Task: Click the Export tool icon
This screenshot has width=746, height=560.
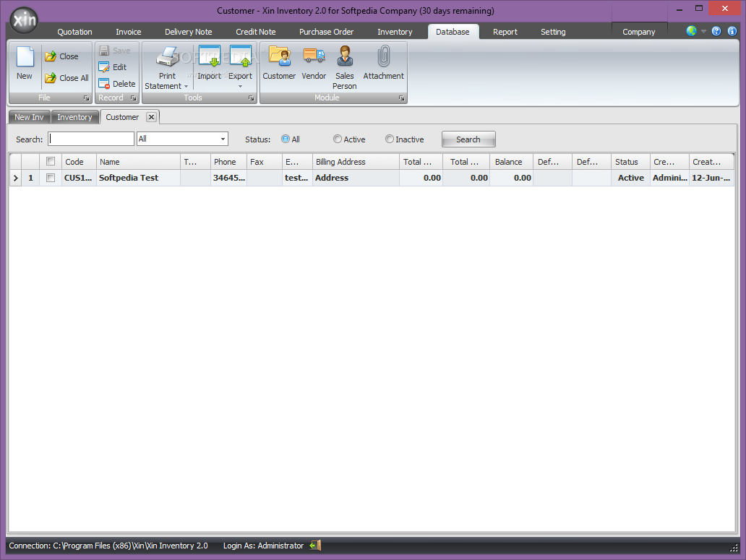Action: pos(240,57)
